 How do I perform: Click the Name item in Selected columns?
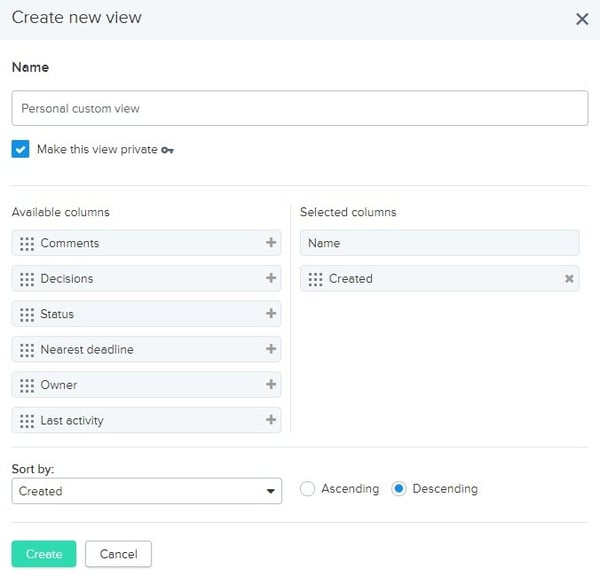click(439, 243)
